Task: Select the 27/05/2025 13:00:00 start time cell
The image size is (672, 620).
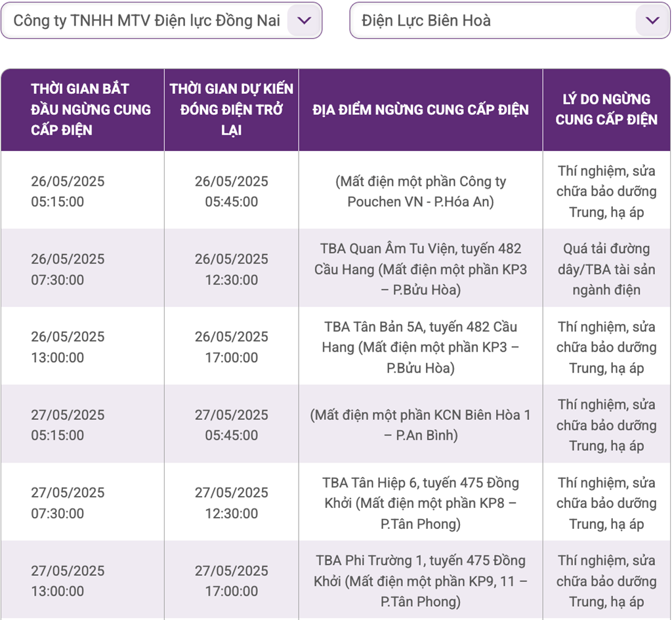Action: (x=68, y=581)
